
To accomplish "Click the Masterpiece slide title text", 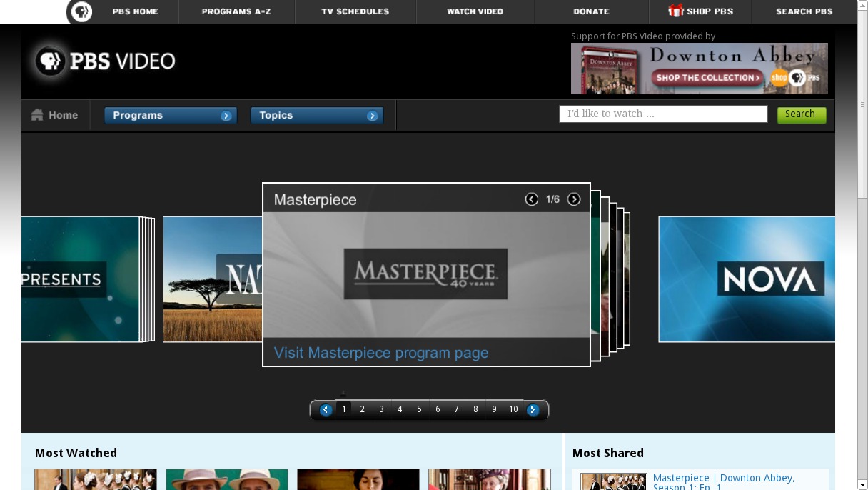I will (x=315, y=200).
